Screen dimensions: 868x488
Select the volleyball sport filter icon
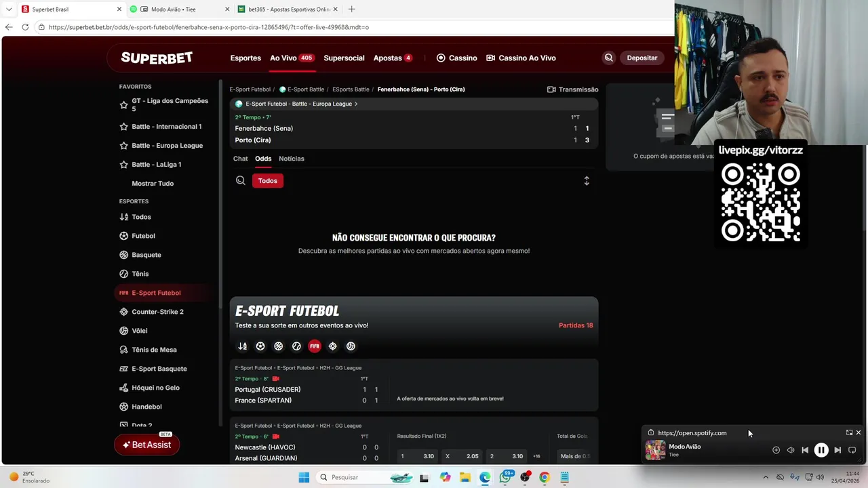point(351,346)
